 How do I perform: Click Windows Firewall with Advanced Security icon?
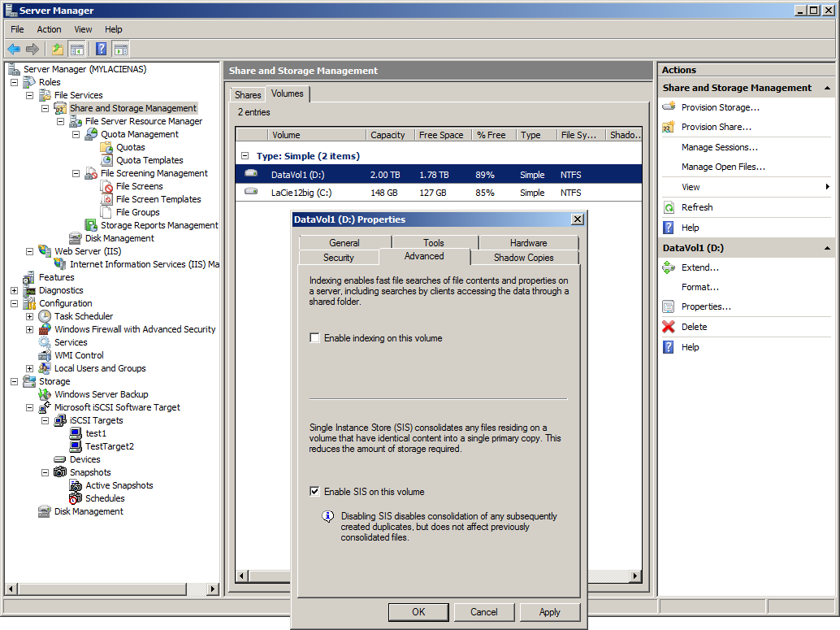(45, 329)
